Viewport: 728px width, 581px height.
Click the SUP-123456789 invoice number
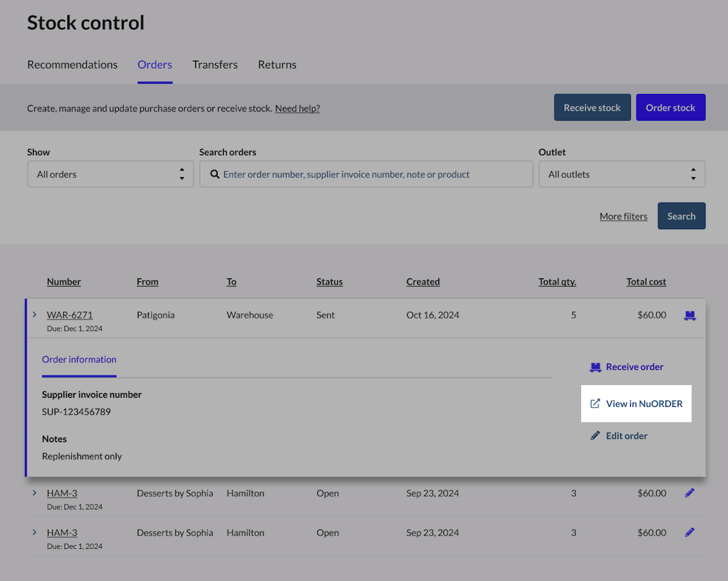click(76, 412)
